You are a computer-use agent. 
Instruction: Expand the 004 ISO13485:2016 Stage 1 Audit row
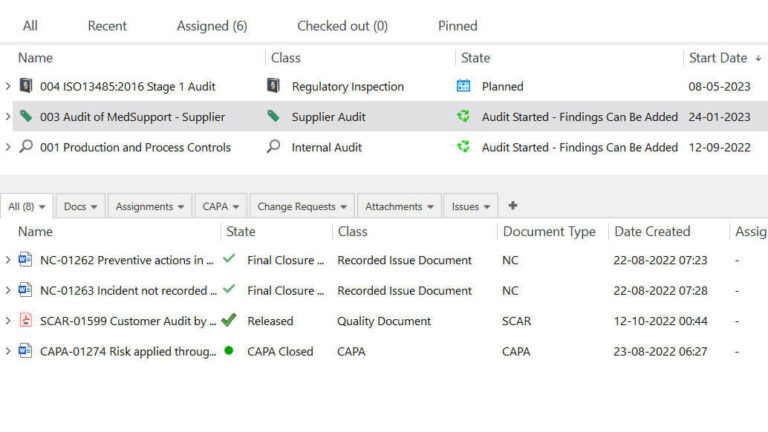click(x=8, y=87)
